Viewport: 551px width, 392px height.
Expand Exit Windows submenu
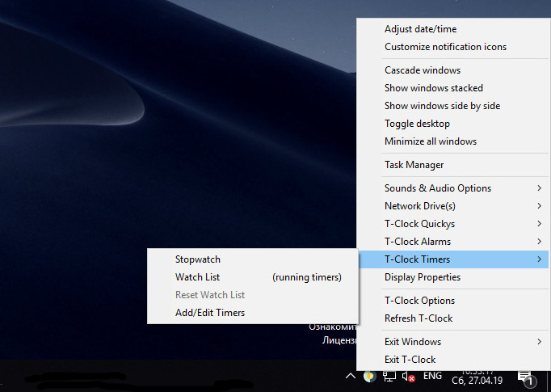pos(452,342)
